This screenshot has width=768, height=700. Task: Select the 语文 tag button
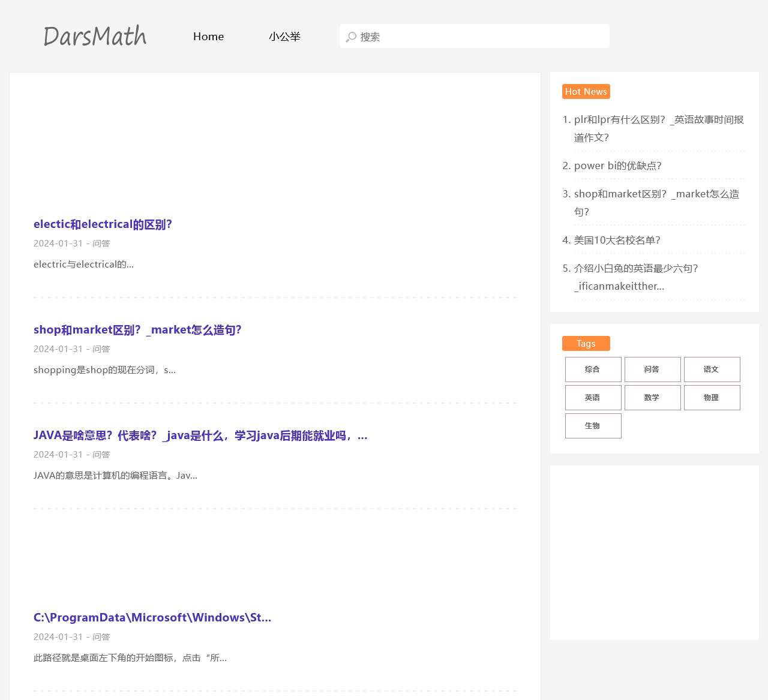click(x=712, y=369)
